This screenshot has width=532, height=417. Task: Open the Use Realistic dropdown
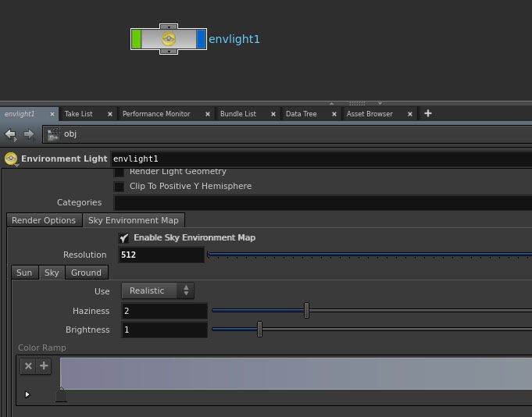coord(158,290)
